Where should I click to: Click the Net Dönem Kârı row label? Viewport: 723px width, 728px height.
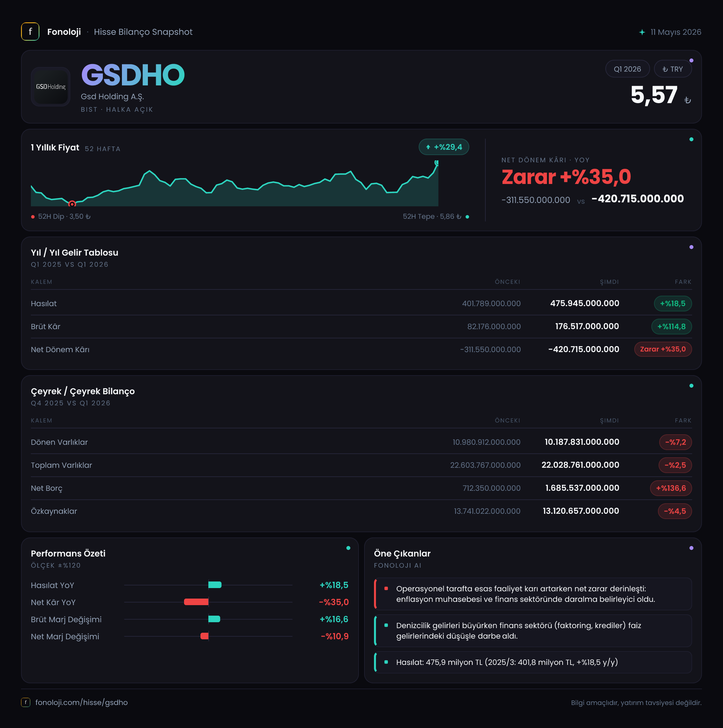tap(60, 350)
